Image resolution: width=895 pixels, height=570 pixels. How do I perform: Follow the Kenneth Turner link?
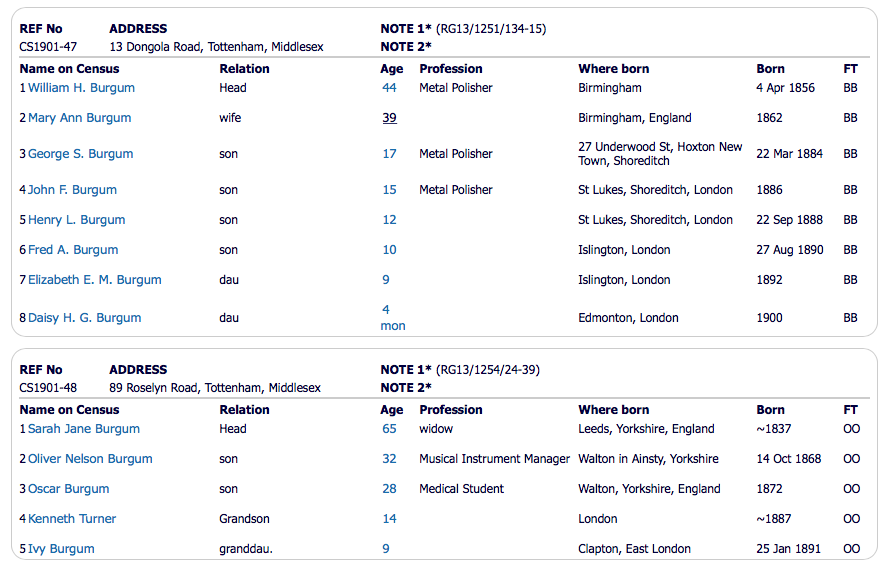tap(72, 519)
